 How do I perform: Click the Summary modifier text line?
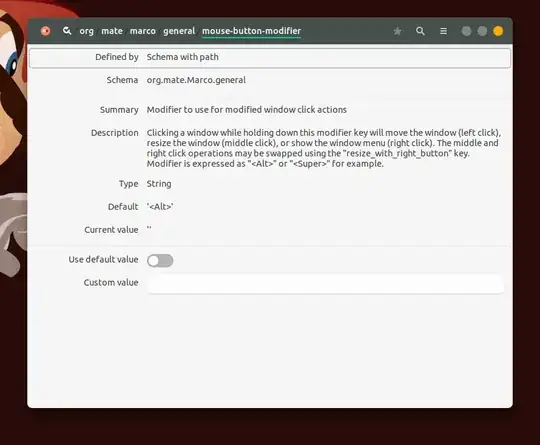(247, 110)
